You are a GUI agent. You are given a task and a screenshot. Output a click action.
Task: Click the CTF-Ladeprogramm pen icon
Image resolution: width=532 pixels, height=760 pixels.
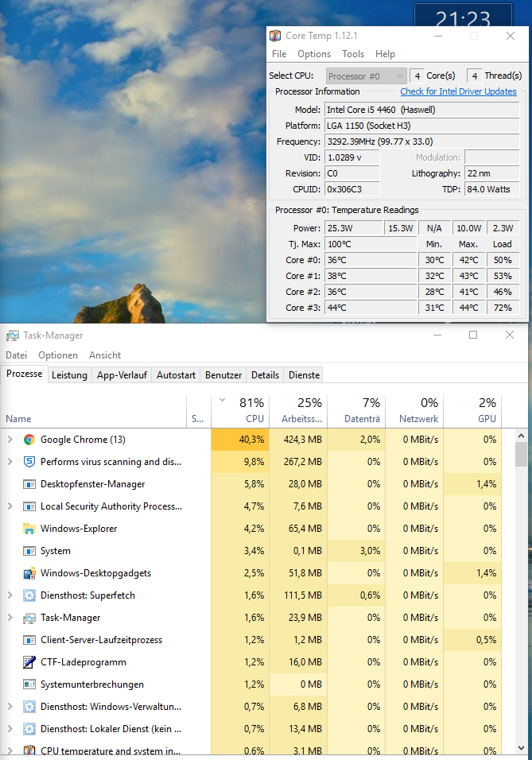pos(29,662)
